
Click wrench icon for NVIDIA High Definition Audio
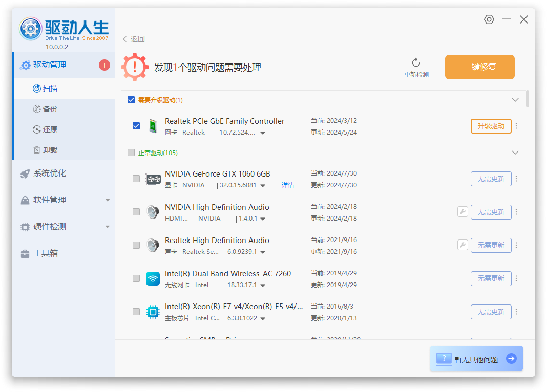pyautogui.click(x=462, y=212)
